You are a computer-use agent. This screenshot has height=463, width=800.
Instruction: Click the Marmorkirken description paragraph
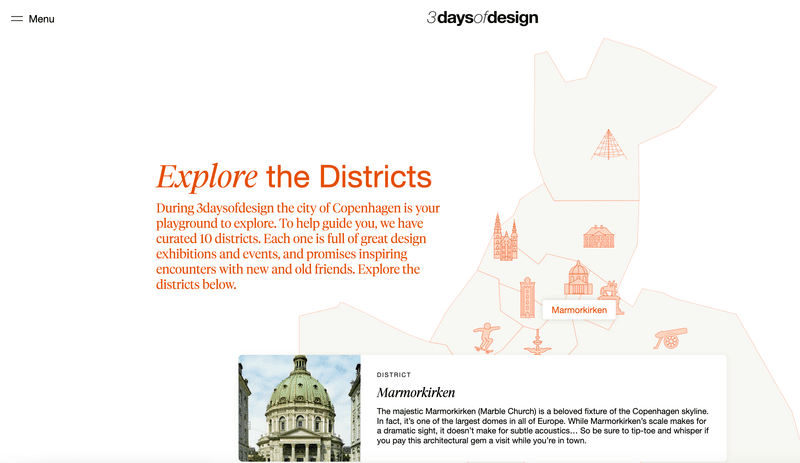[543, 426]
